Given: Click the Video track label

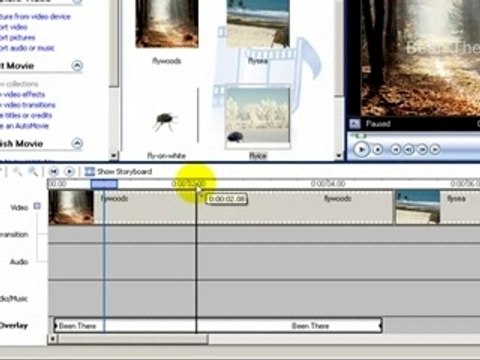Looking at the screenshot, I should [x=19, y=207].
